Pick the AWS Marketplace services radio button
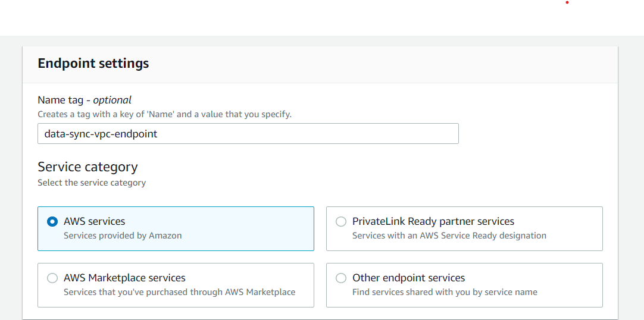This screenshot has width=644, height=320. click(52, 278)
